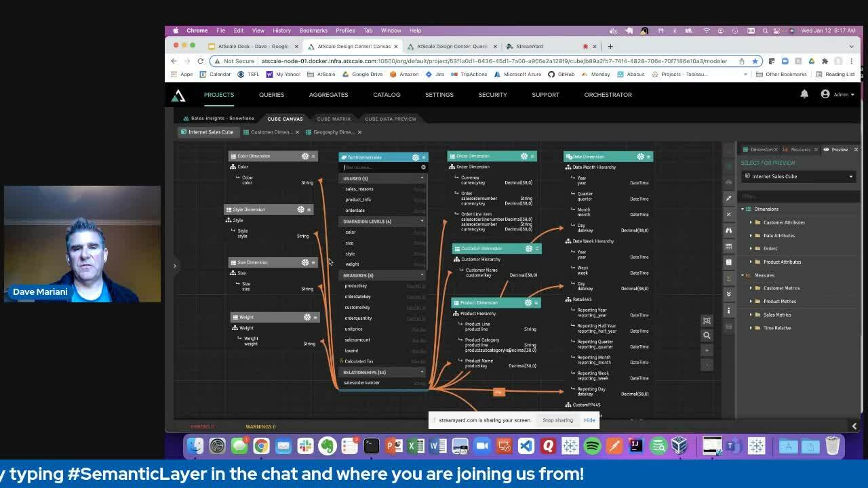
Task: Open menu icon on Customer Dimension header
Action: [x=537, y=249]
